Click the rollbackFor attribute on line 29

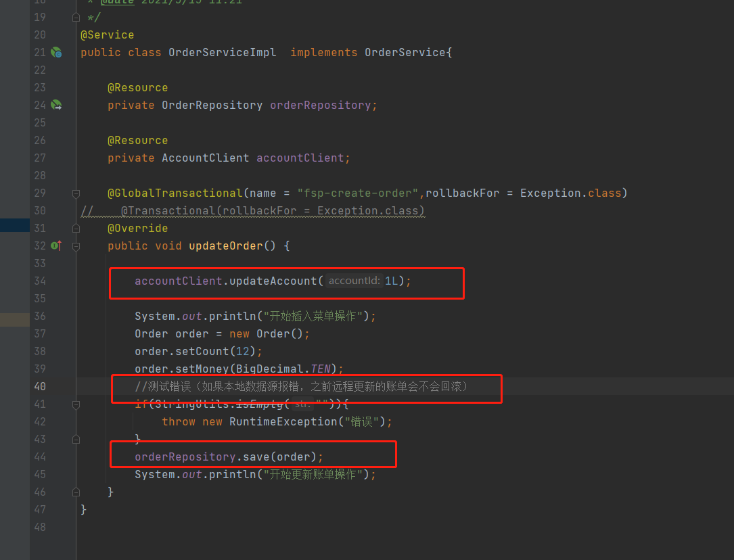click(x=463, y=193)
